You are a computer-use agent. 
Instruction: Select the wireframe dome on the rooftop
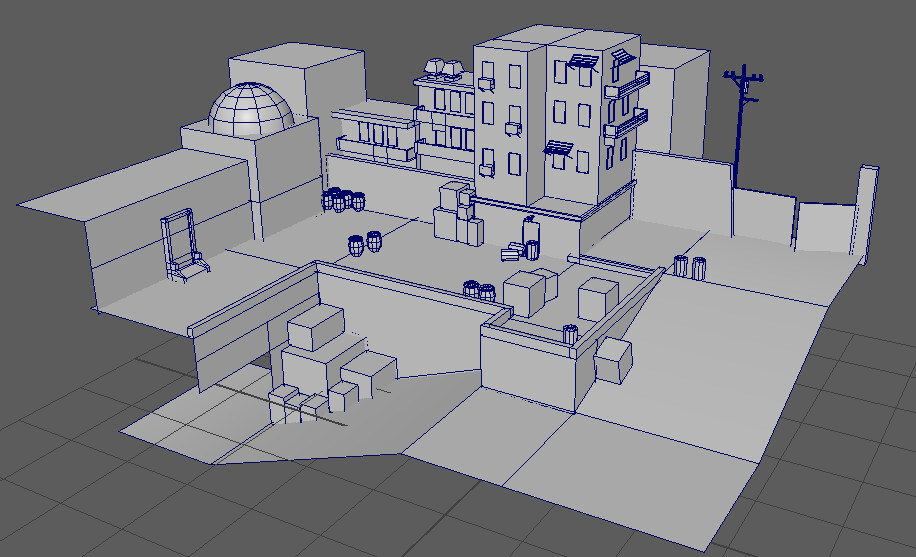(x=251, y=109)
